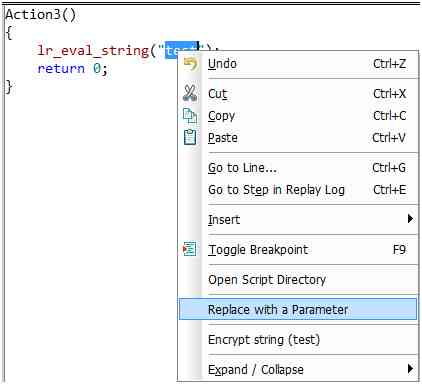Click the Toggle Breakpoint icon
The image size is (422, 384).
189,249
